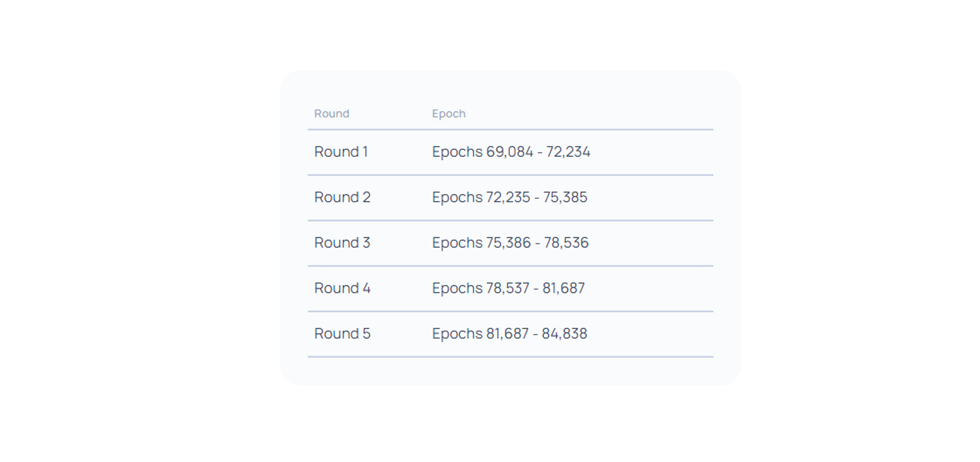Viewport: 980px width, 462px height.
Task: Click the number 72,234 in Round 1
Action: click(x=568, y=152)
